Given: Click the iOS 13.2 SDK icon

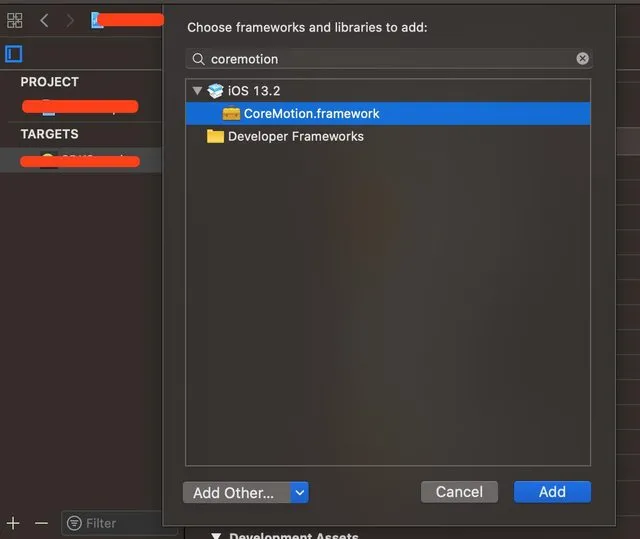Looking at the screenshot, I should click(x=215, y=91).
